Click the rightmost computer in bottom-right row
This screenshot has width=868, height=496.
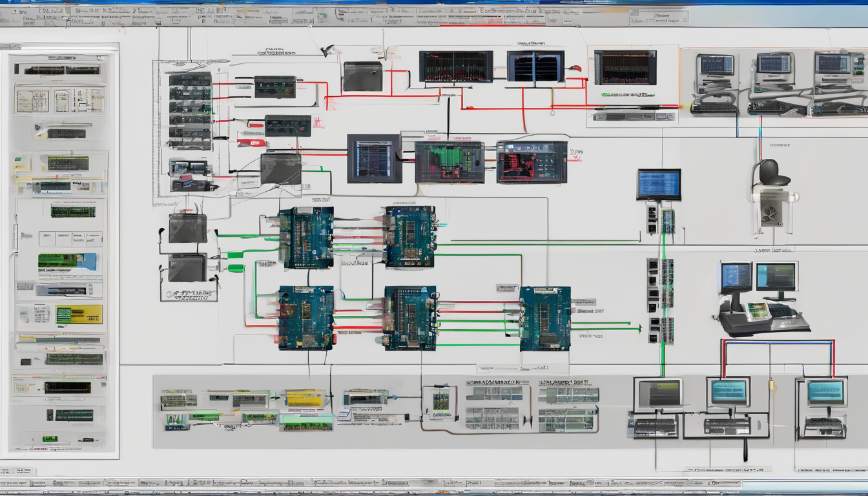(x=824, y=408)
